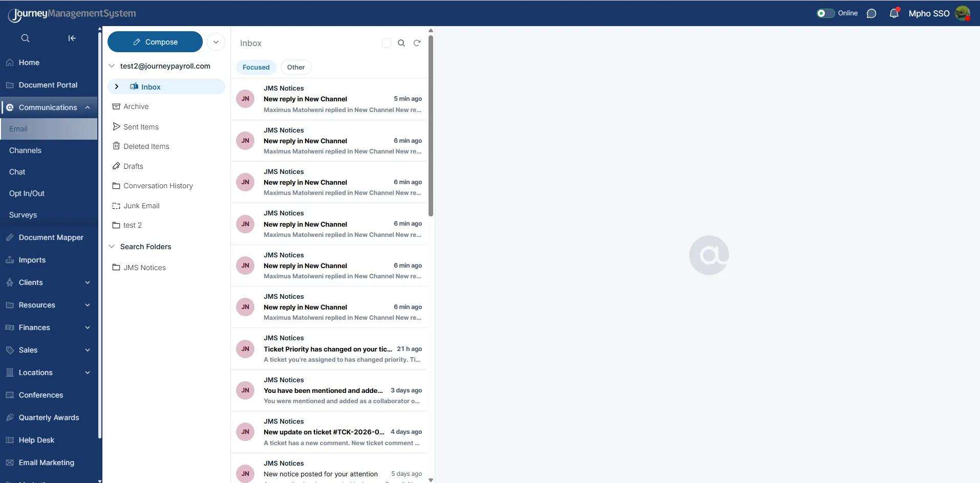Click the Help Desk ticket icon
Screen dimensions: 980x483
(x=10, y=440)
